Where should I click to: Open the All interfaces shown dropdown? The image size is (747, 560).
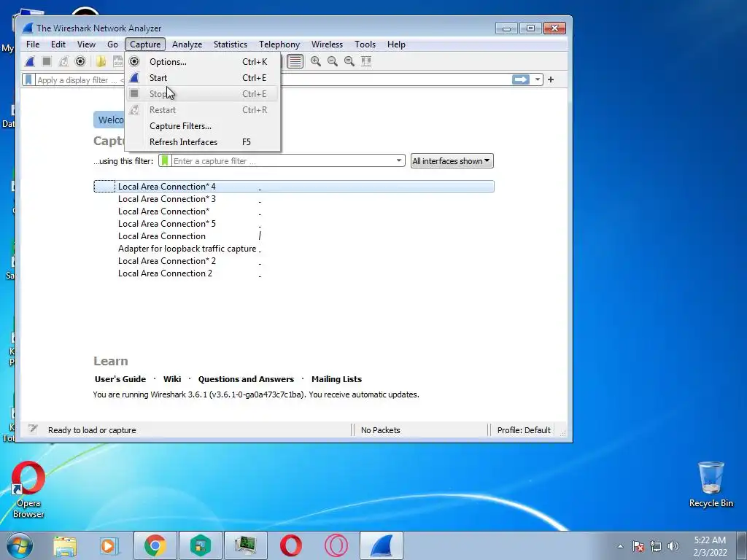(x=452, y=161)
